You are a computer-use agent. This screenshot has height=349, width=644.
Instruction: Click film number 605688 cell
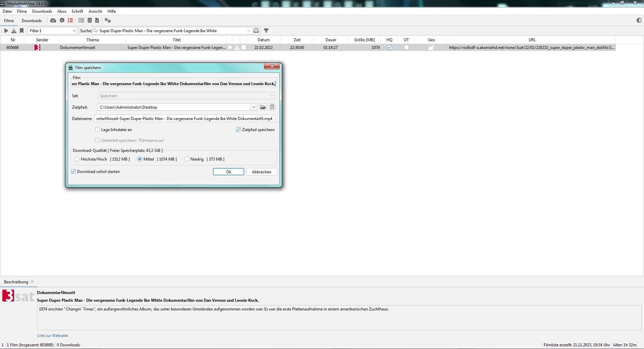[13, 48]
